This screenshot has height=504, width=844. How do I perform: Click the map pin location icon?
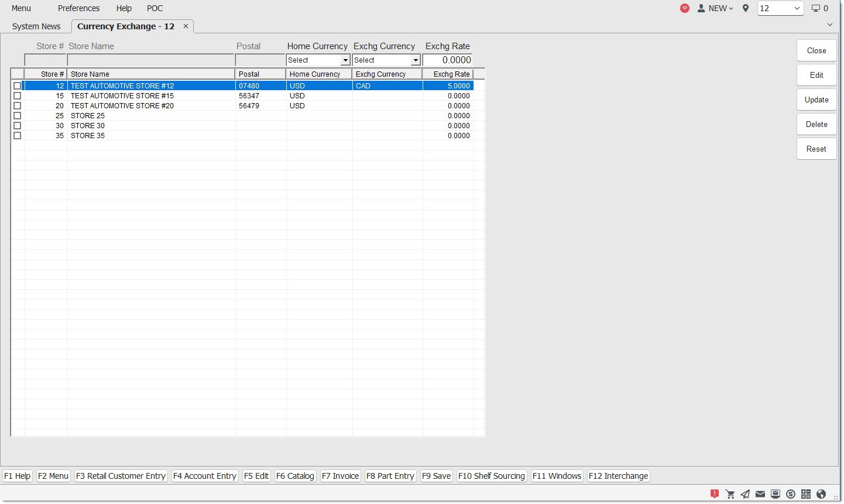click(746, 8)
